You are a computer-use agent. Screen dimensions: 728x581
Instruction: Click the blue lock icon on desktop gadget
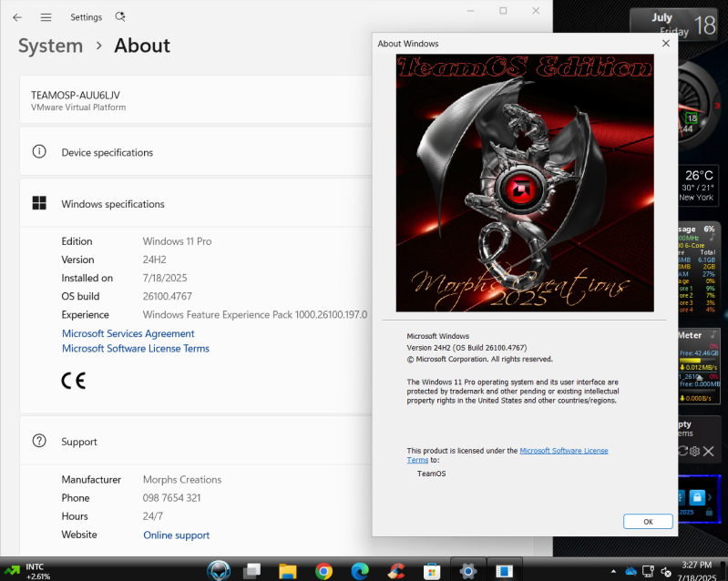[697, 497]
